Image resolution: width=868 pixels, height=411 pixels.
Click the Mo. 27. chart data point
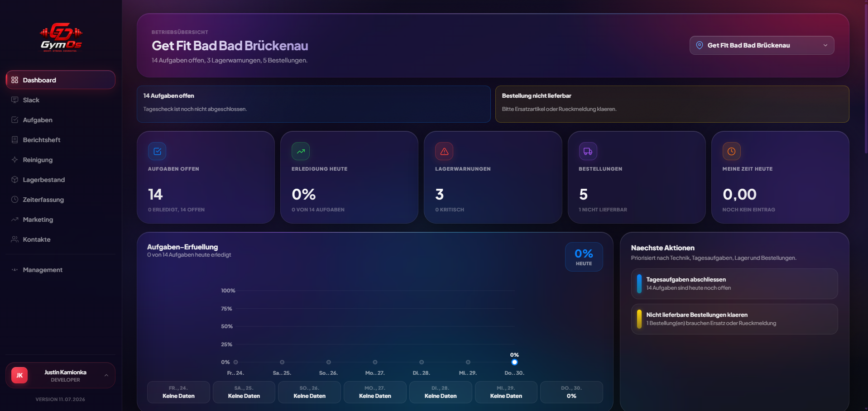tap(375, 362)
